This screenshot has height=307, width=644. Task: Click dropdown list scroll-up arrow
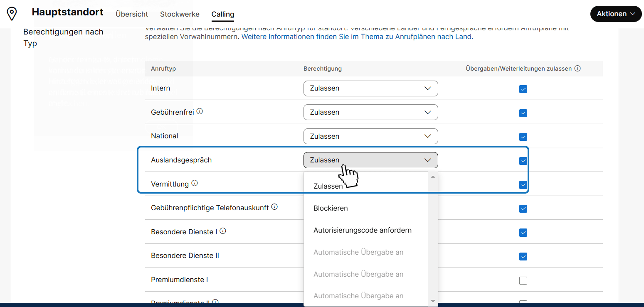[x=433, y=177]
